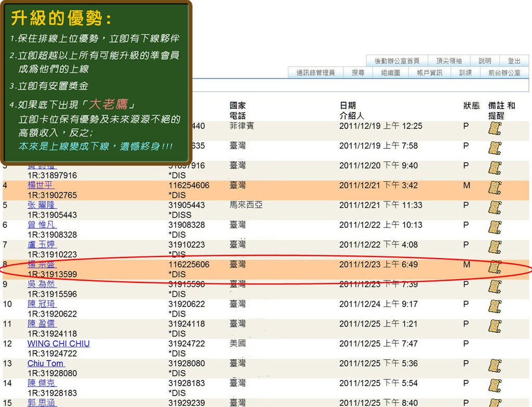Click the note scroll icon in 陳冠琦 row
The width and height of the screenshot is (532, 407).
click(495, 307)
